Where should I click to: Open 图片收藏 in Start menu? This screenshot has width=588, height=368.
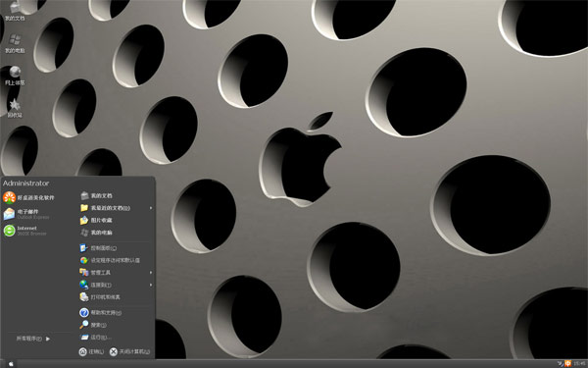(96, 220)
